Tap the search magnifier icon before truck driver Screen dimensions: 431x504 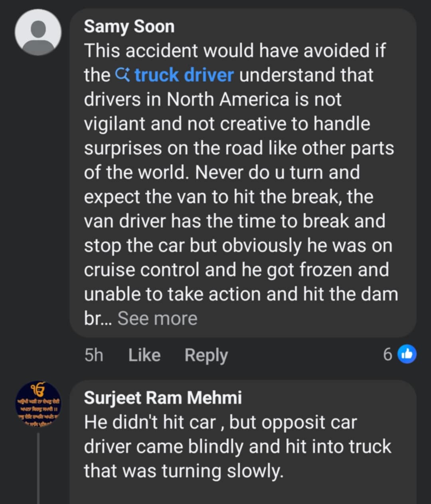point(122,75)
